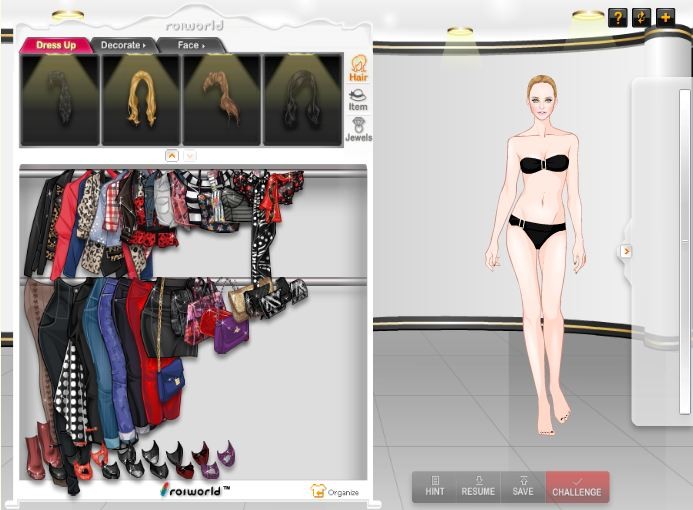Expand the right side panel arrow

point(626,251)
